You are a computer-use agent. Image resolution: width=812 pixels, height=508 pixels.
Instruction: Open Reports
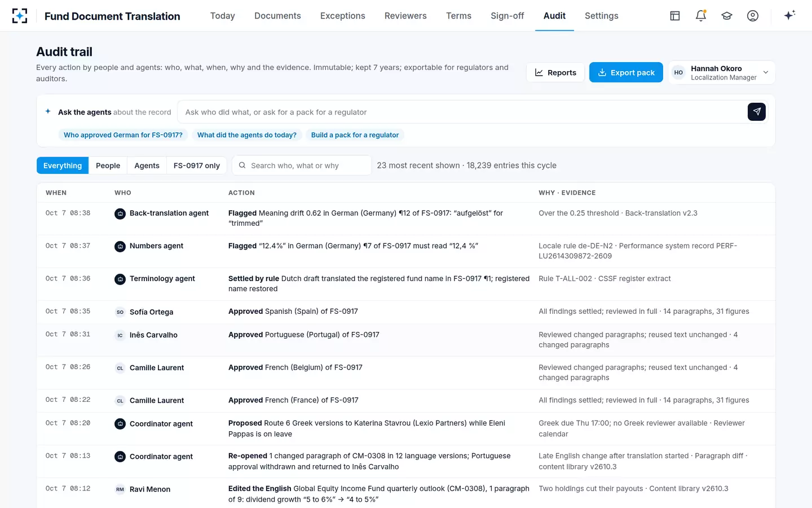coord(555,72)
